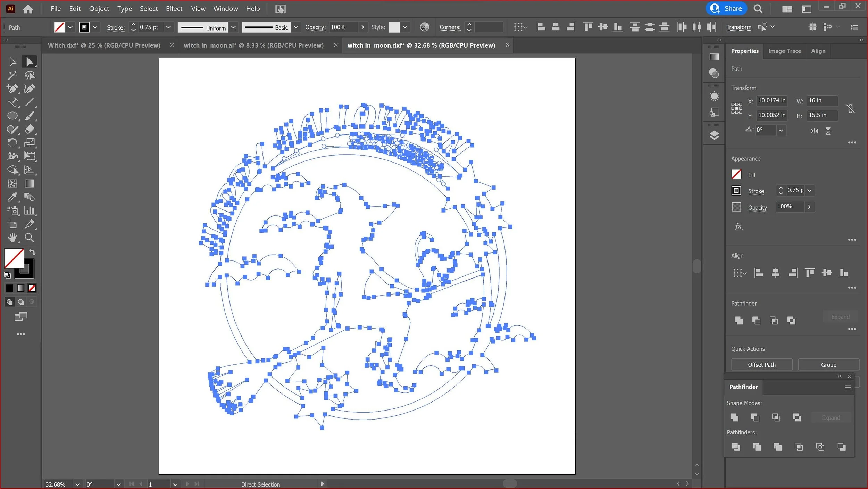The height and width of the screenshot is (489, 868).
Task: Select the Curvature tool
Action: 29,89
